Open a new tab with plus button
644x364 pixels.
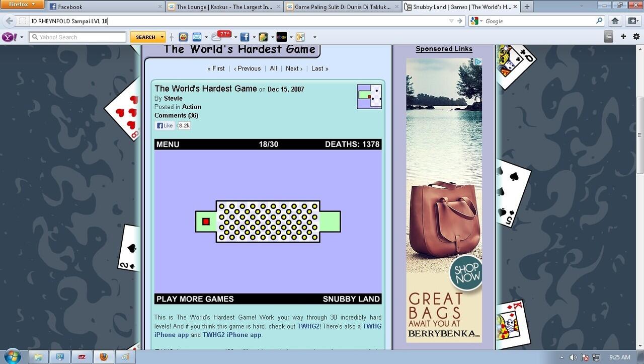tap(527, 7)
